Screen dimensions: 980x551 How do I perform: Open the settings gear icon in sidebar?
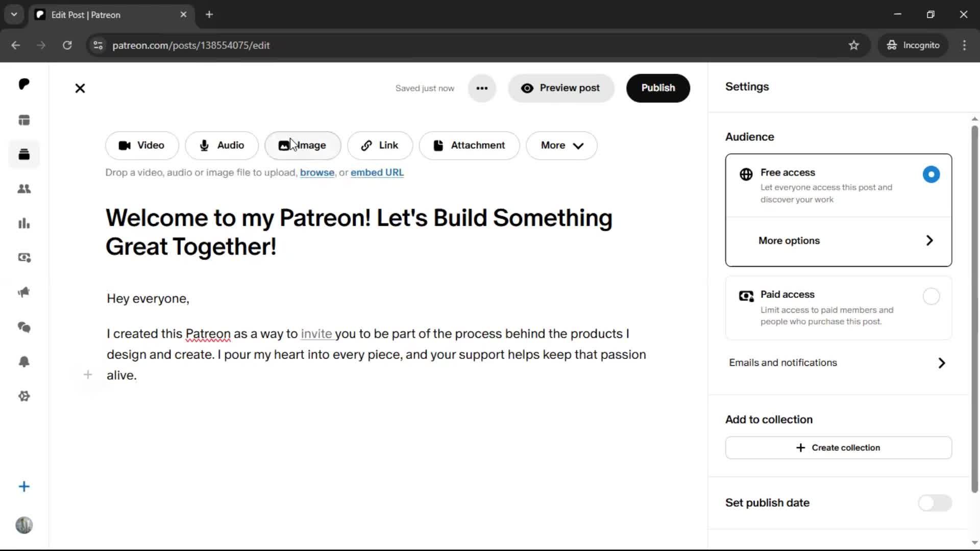pos(24,396)
